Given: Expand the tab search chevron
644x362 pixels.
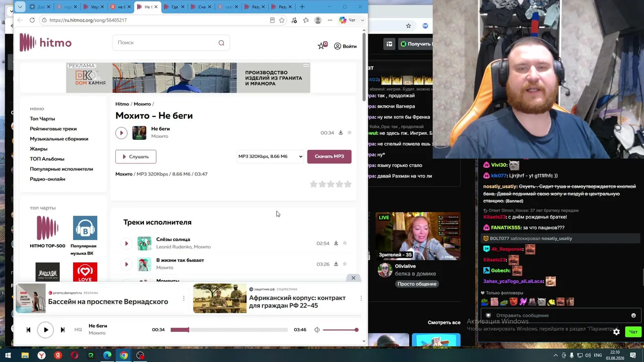Looking at the screenshot, I should [20, 7].
